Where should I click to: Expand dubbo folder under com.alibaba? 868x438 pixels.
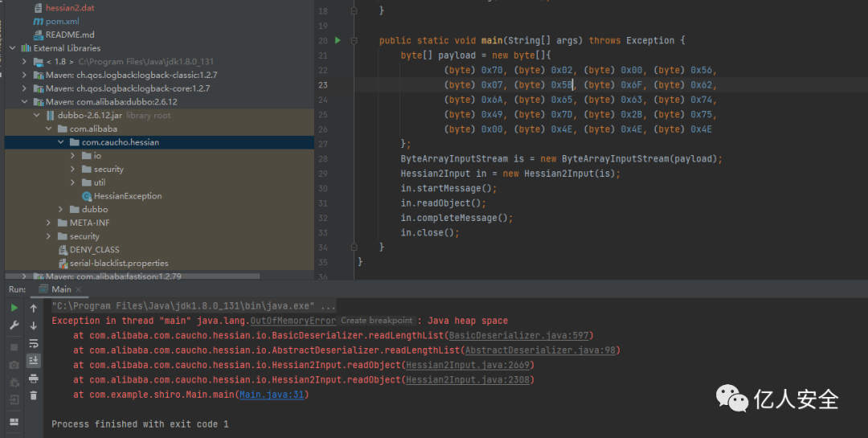pyautogui.click(x=61, y=209)
